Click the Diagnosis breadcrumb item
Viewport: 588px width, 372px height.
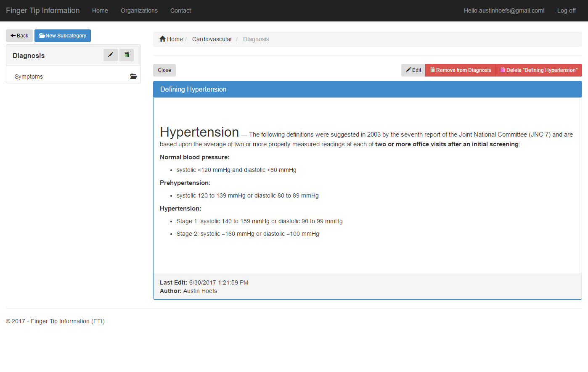tap(256, 39)
